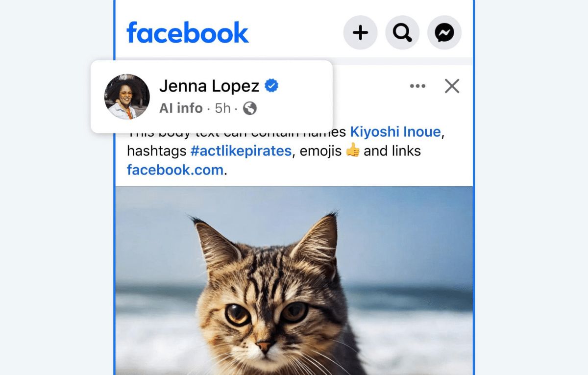The height and width of the screenshot is (375, 588).
Task: Open the cat photo
Action: point(294,280)
